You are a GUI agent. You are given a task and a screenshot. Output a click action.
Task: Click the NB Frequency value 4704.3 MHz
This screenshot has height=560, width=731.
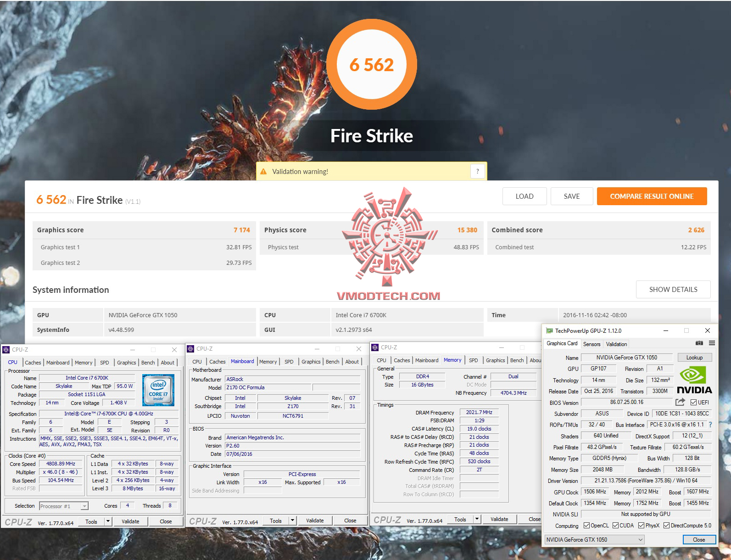pyautogui.click(x=513, y=393)
